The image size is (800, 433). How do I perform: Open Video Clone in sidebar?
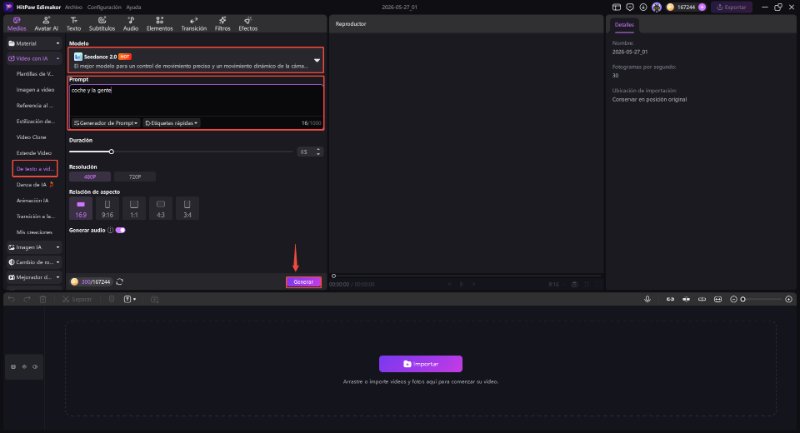(x=32, y=137)
